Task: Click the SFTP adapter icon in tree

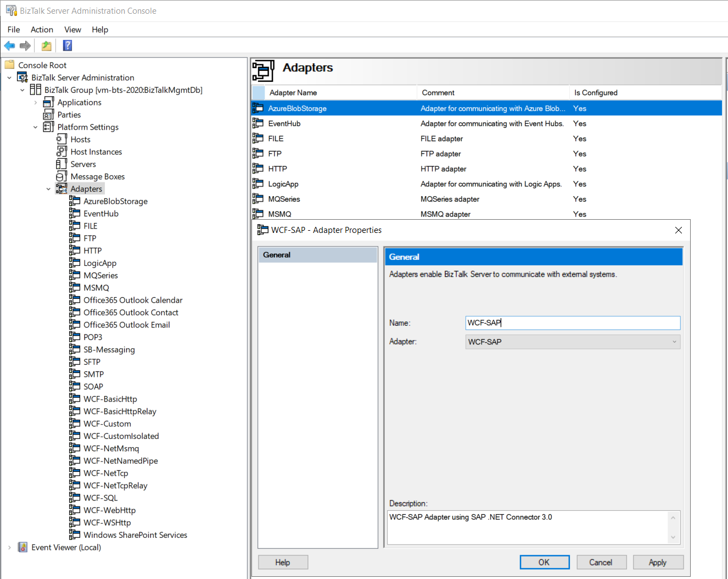Action: click(x=75, y=361)
